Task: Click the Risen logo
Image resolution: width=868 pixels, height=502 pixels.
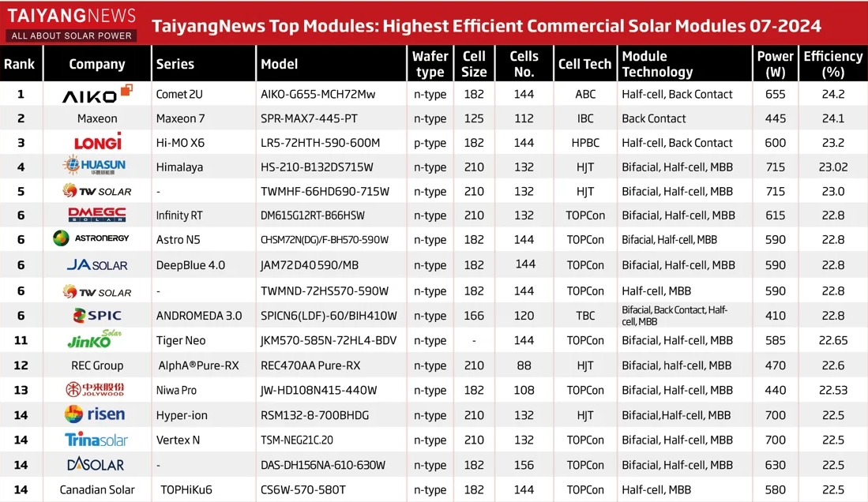Action: coord(96,414)
